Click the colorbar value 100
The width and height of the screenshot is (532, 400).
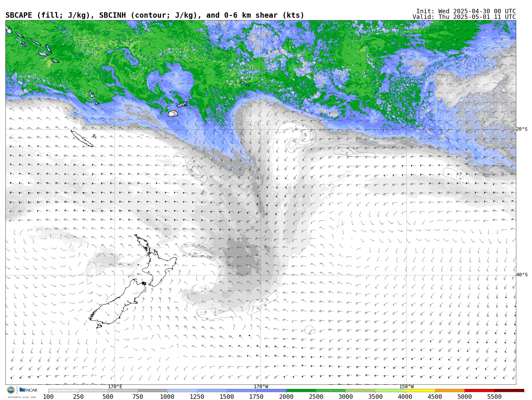pyautogui.click(x=48, y=397)
